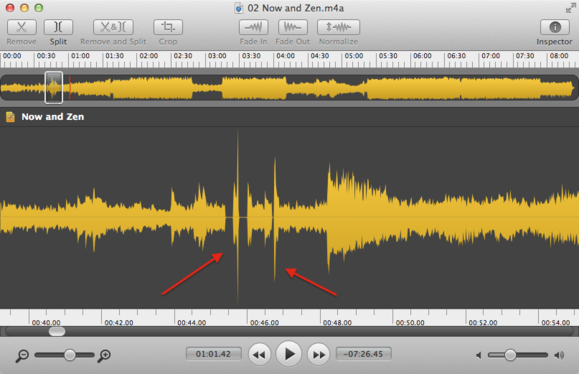579x374 pixels.
Task: Toggle the remaining time display -07:26.45
Action: pyautogui.click(x=364, y=354)
